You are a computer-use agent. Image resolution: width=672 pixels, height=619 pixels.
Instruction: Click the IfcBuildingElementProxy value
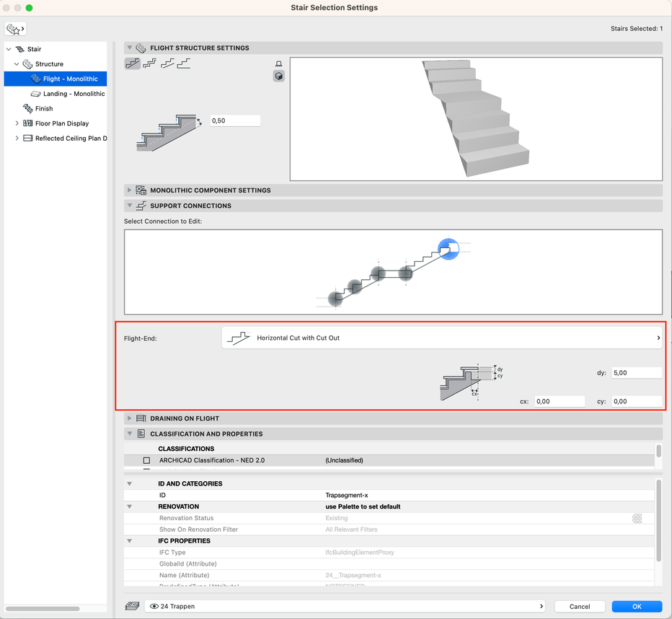(x=360, y=553)
